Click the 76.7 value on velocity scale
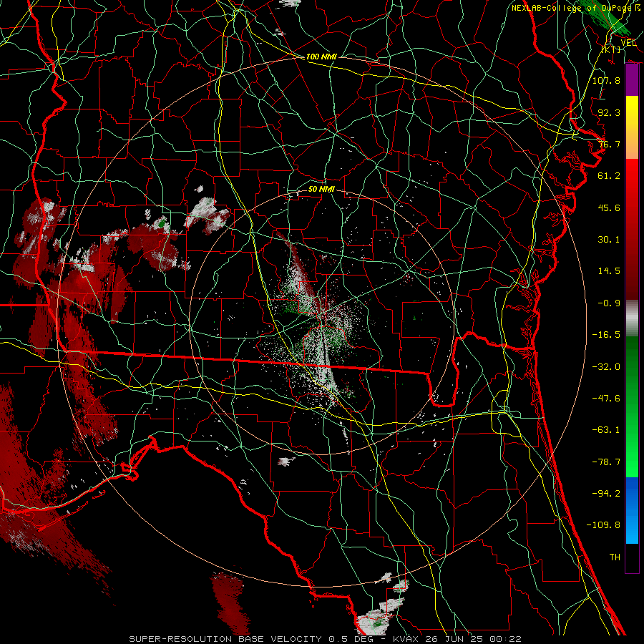 point(609,144)
